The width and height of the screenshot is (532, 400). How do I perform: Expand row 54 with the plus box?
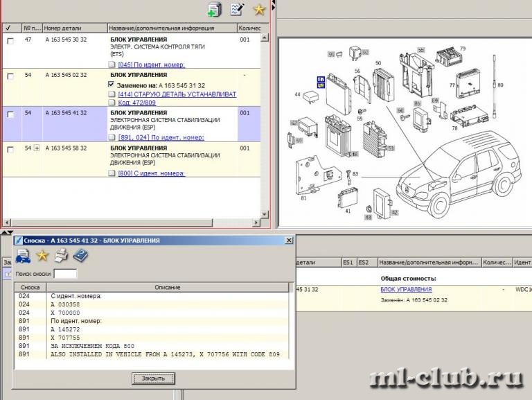pos(36,148)
